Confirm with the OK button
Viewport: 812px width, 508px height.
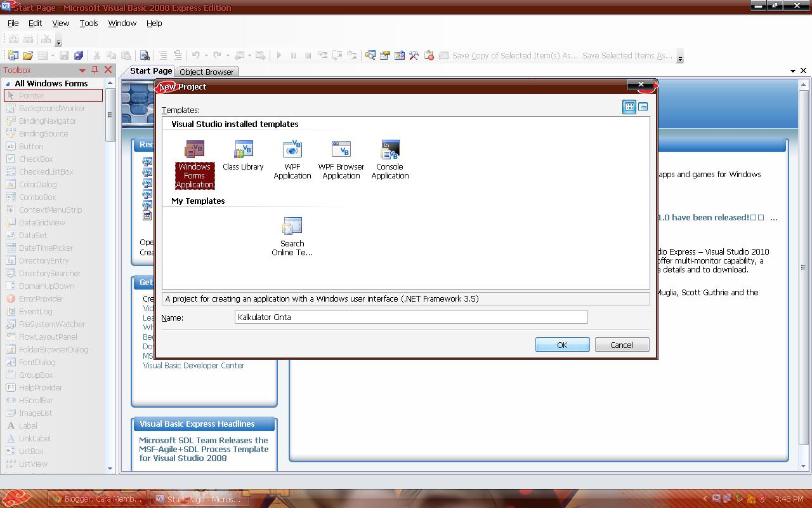[562, 345]
